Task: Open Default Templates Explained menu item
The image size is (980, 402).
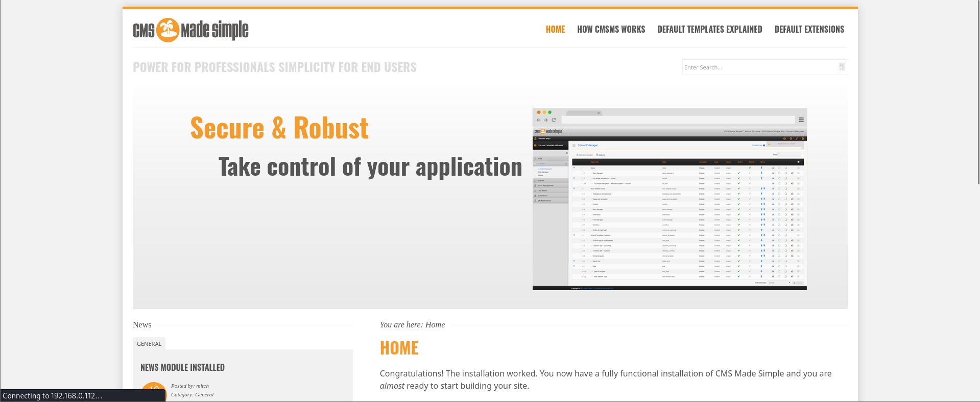Action: click(x=709, y=29)
